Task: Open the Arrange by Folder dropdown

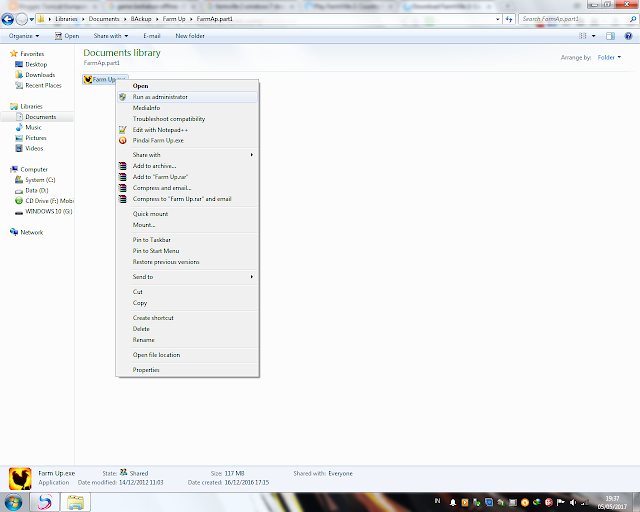Action: click(x=609, y=58)
